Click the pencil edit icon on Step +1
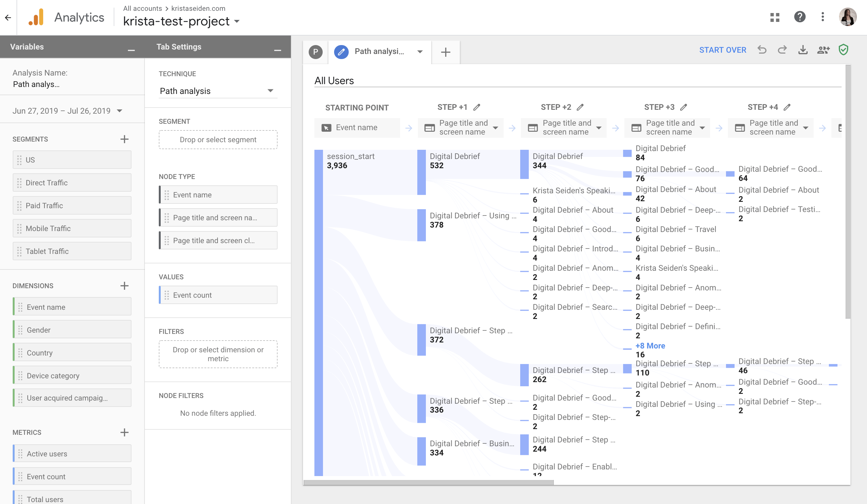 point(477,107)
